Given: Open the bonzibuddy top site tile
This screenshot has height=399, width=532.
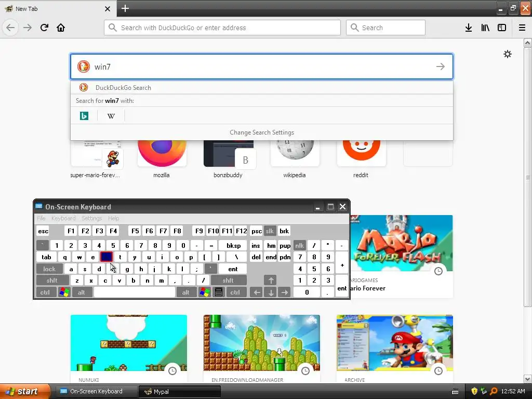Looking at the screenshot, I should click(228, 159).
